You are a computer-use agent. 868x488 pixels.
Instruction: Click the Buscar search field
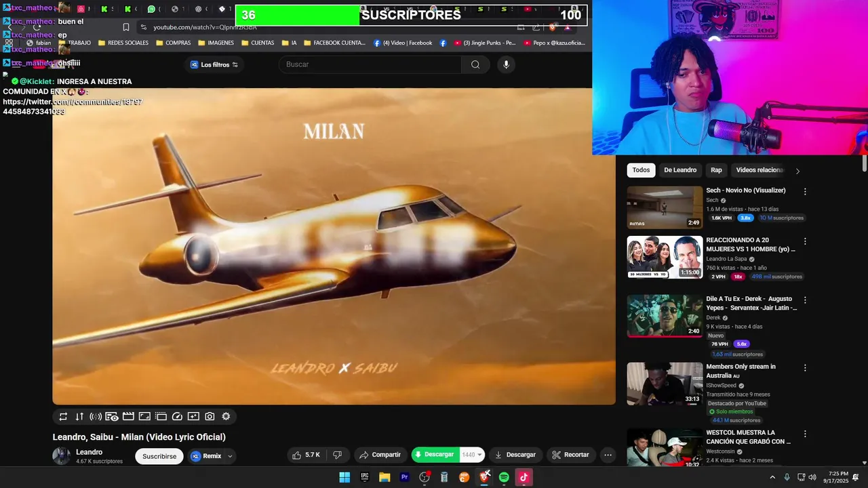[370, 64]
